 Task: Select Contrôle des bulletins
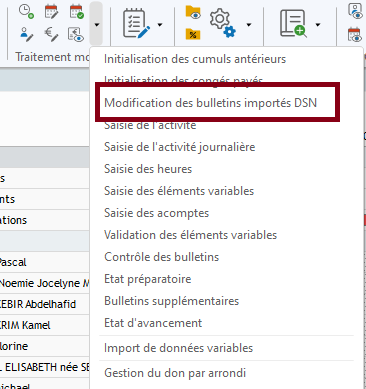(x=162, y=257)
